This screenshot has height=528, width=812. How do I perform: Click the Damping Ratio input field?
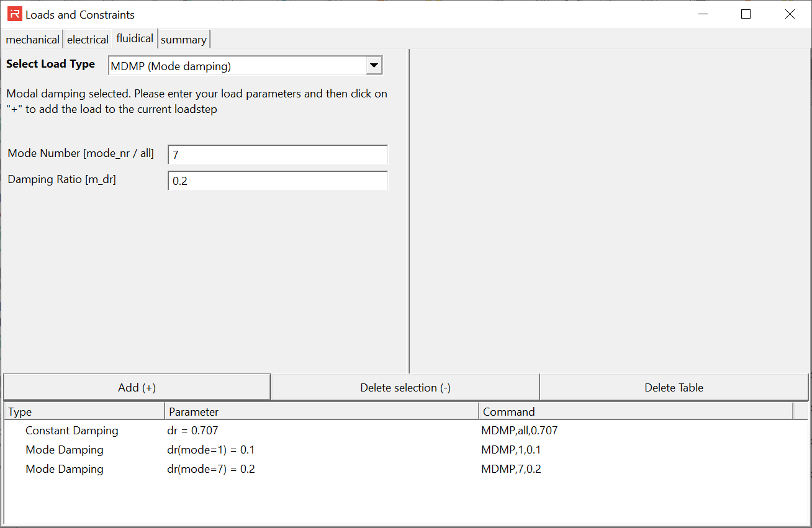click(x=277, y=181)
